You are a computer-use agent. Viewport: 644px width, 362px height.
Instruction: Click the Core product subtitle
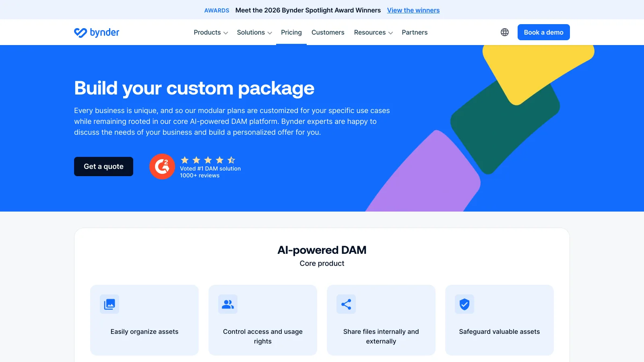322,263
